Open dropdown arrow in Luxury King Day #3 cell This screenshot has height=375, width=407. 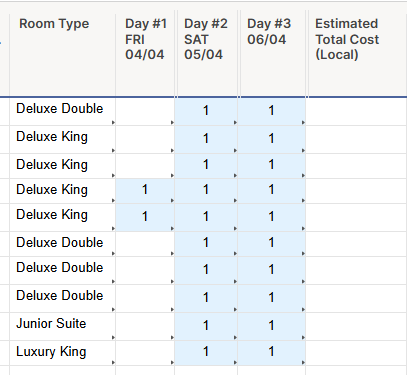303,362
